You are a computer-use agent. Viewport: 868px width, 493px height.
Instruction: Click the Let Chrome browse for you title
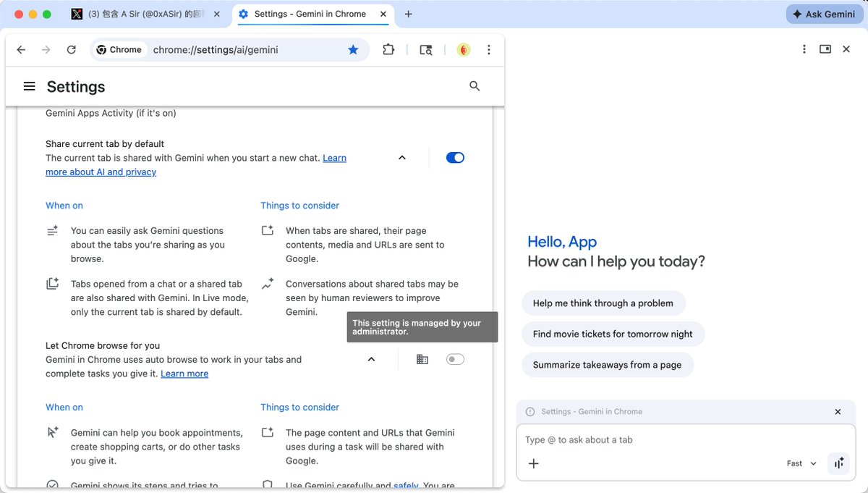click(103, 345)
